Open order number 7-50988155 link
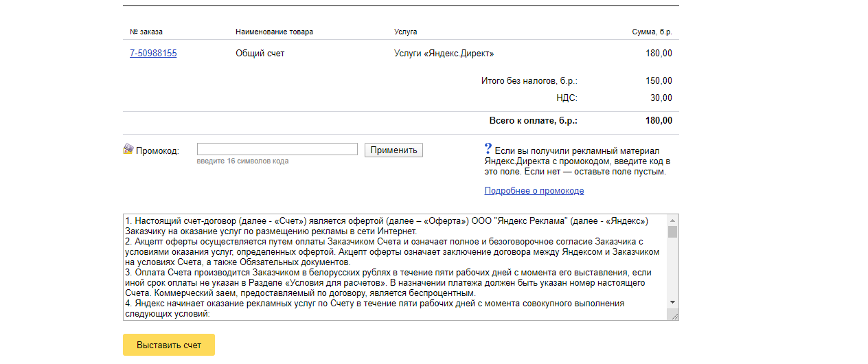Viewport: 868px width, 364px height. 153,53
